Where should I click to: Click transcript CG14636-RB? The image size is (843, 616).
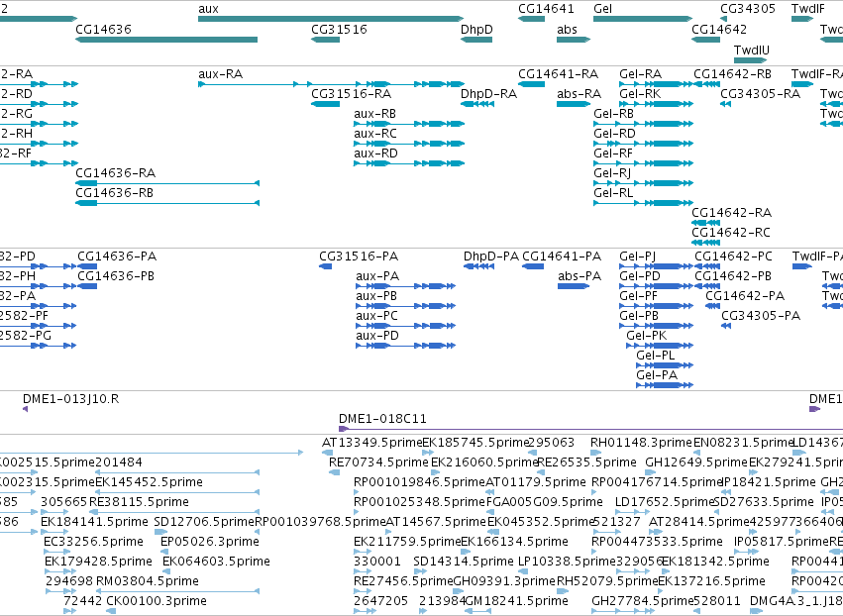coord(115,193)
